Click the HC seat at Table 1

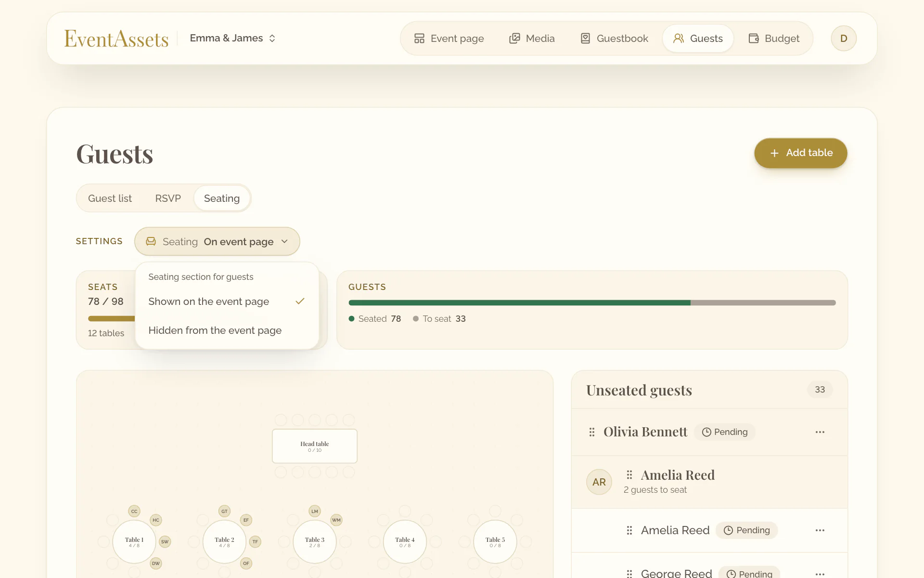click(x=156, y=520)
